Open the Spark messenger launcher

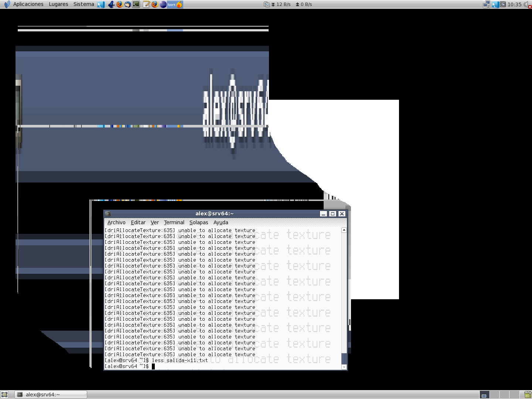click(171, 4)
